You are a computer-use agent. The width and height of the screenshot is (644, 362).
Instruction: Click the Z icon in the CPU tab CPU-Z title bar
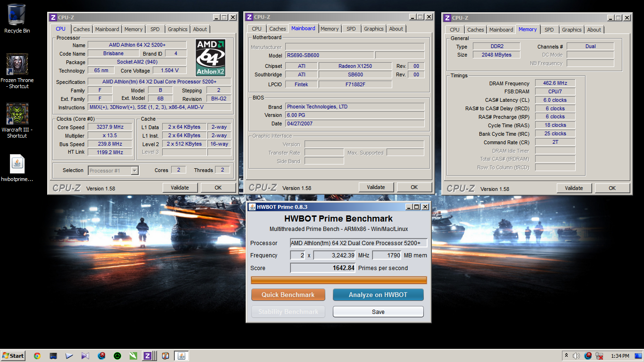[53, 17]
